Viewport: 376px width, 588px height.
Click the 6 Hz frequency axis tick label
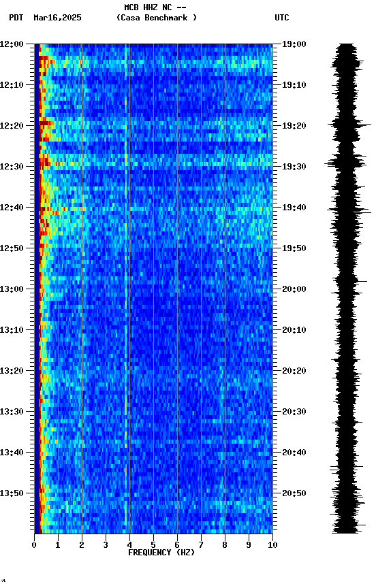tap(177, 545)
